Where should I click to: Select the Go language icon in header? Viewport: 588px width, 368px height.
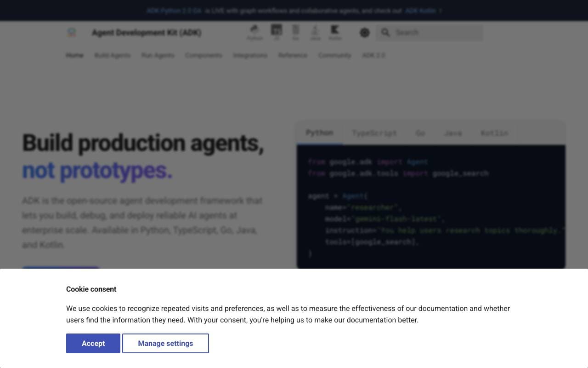[x=296, y=32]
